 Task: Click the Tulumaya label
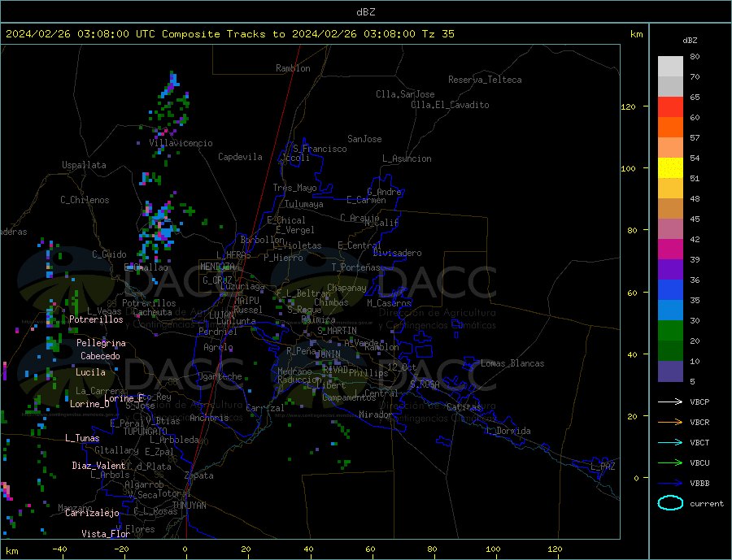coord(304,204)
